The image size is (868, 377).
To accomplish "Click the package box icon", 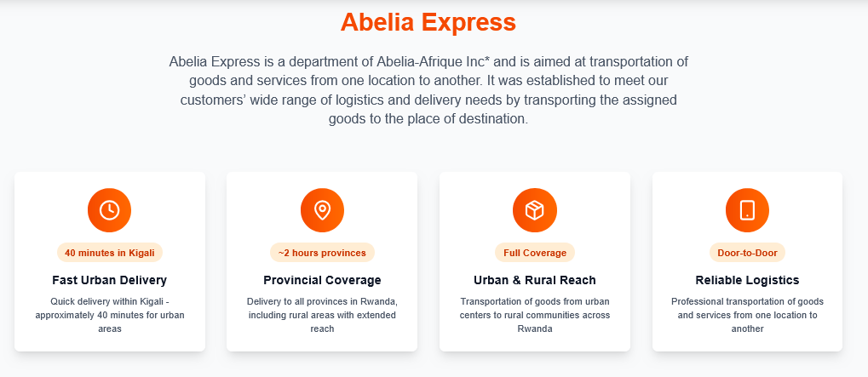I will click(534, 210).
